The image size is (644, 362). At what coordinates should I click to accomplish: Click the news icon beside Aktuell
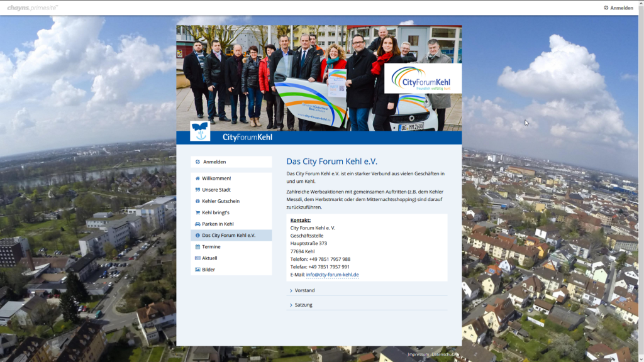pos(197,258)
